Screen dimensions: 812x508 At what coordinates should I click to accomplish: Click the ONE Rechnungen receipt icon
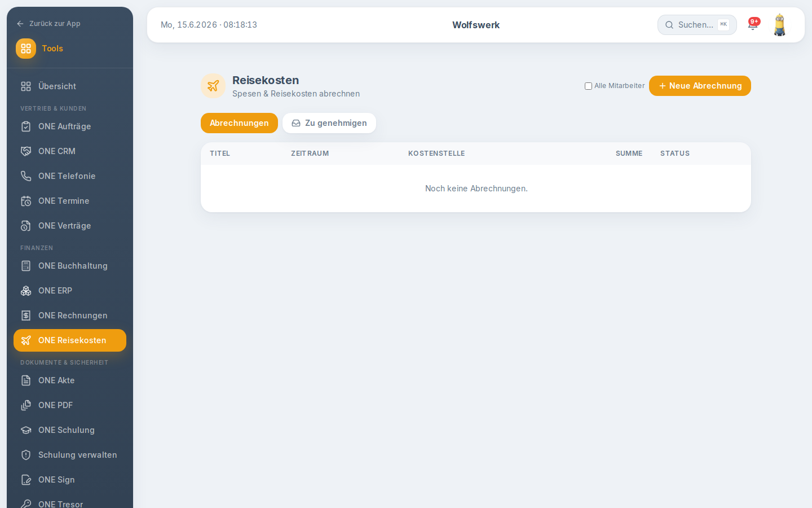coord(26,316)
